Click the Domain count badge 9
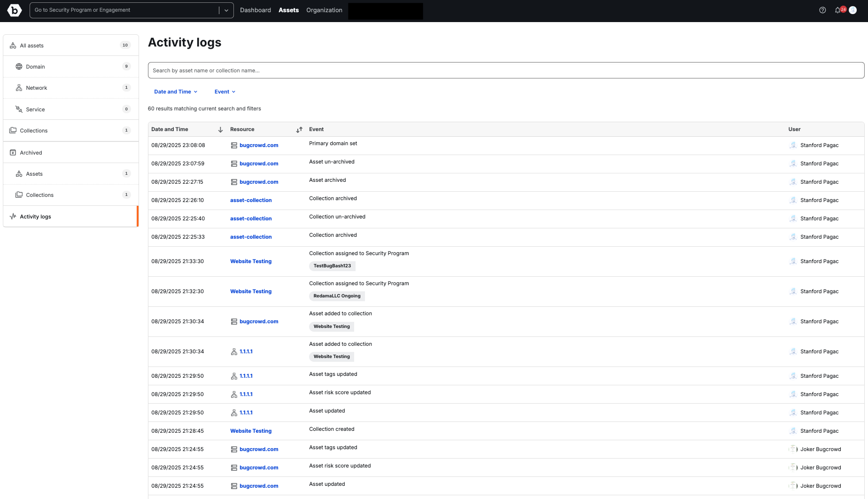Image resolution: width=868 pixels, height=499 pixels. point(126,67)
